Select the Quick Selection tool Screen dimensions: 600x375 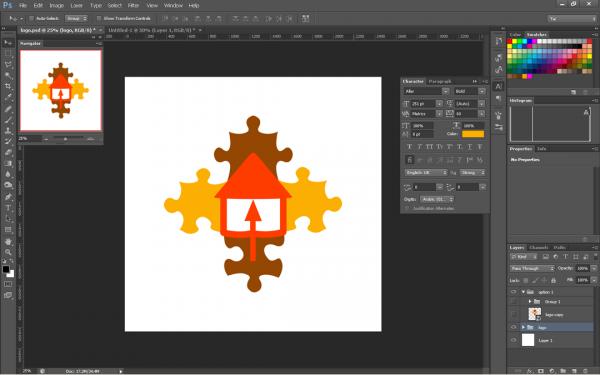click(x=8, y=75)
